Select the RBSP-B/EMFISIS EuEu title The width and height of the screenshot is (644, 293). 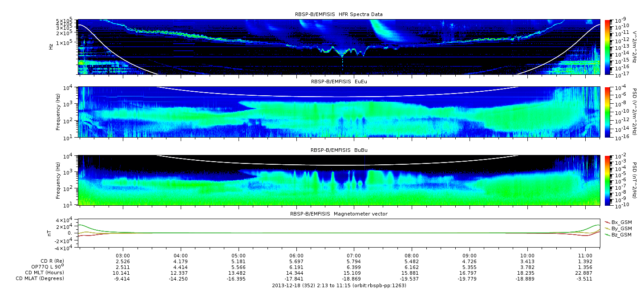(x=339, y=82)
